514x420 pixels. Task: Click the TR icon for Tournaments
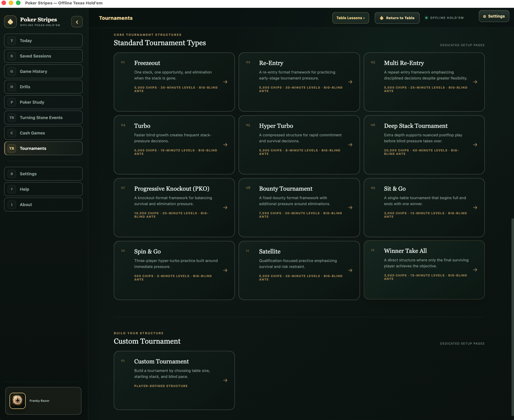(12, 148)
